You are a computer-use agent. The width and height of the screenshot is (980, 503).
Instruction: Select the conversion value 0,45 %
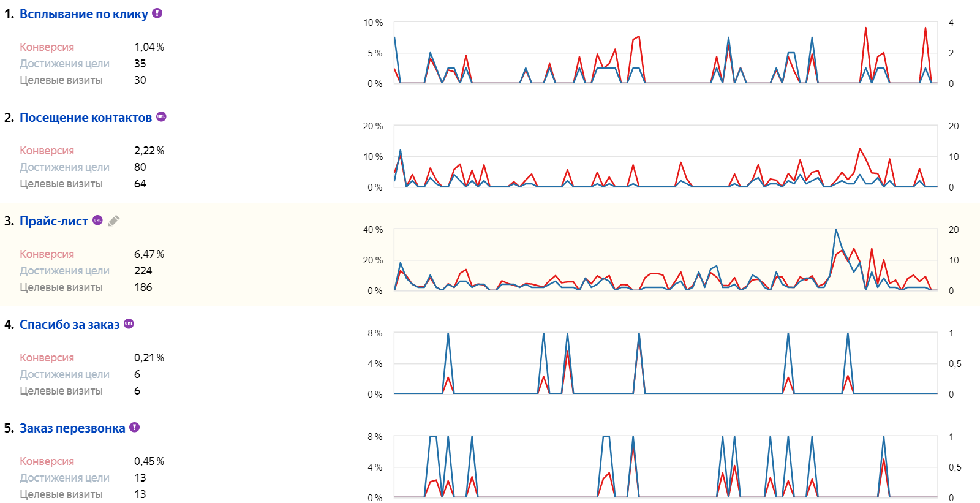149,461
